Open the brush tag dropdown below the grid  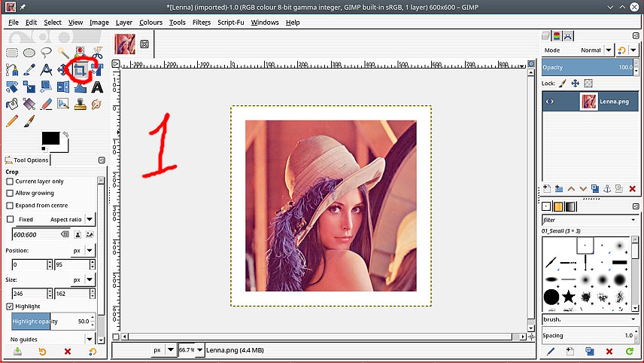633,319
